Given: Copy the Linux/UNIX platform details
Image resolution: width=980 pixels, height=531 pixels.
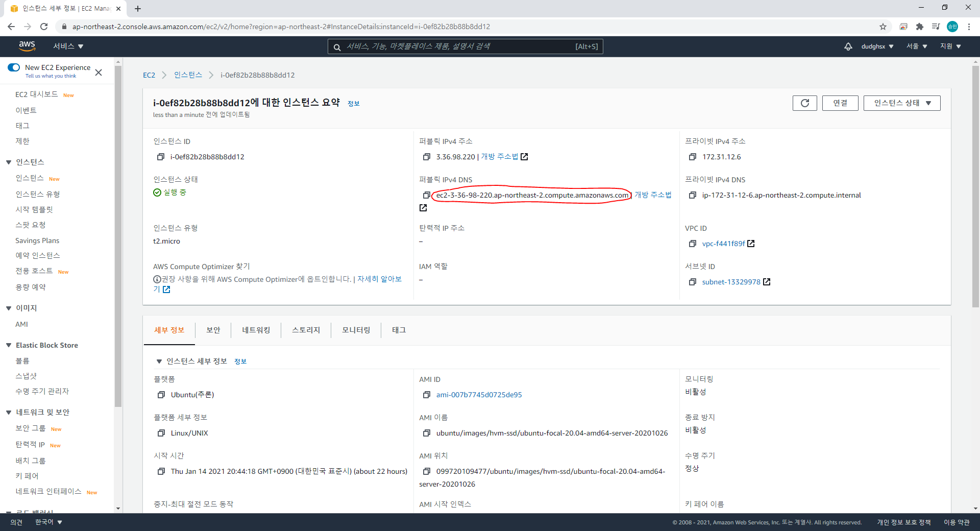Looking at the screenshot, I should click(161, 433).
